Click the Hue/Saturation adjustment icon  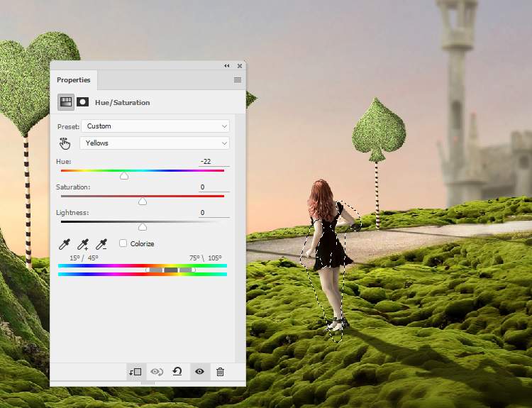(x=65, y=102)
